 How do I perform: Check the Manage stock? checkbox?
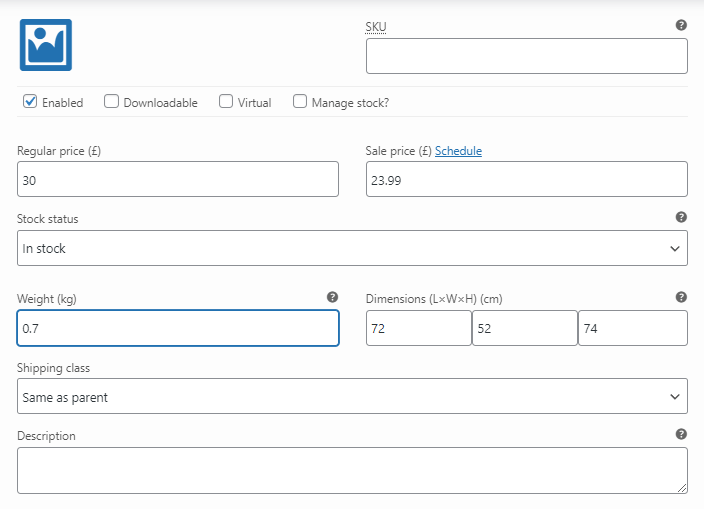coord(300,101)
